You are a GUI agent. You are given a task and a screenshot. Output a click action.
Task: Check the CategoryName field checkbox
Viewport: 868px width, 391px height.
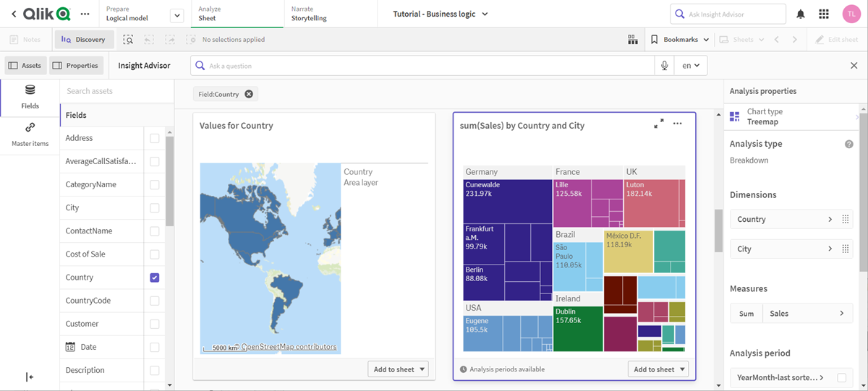point(155,184)
